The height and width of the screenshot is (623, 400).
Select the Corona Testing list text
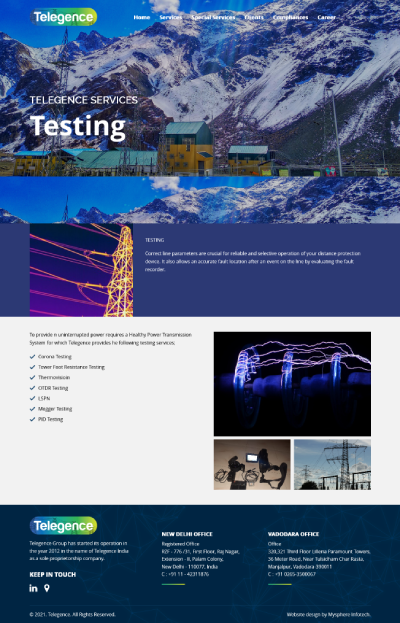55,357
